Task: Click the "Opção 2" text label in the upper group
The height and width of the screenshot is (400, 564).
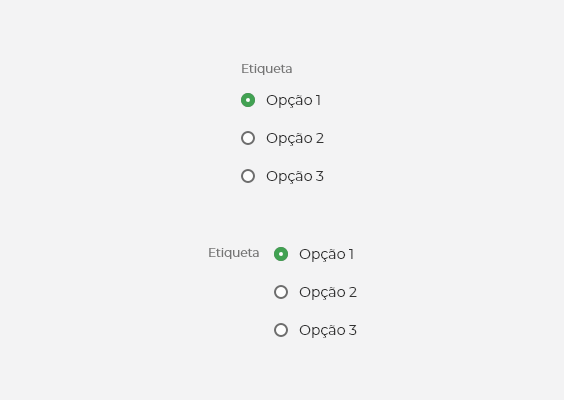Action: pos(295,139)
